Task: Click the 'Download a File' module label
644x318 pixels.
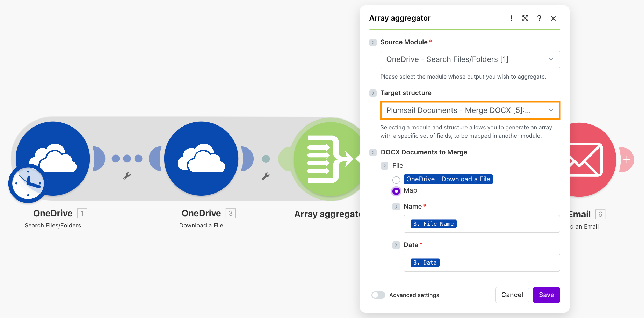Action: click(201, 226)
